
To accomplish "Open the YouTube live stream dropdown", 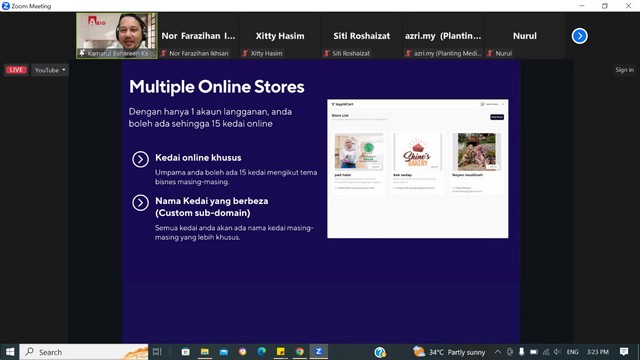I will (x=50, y=70).
